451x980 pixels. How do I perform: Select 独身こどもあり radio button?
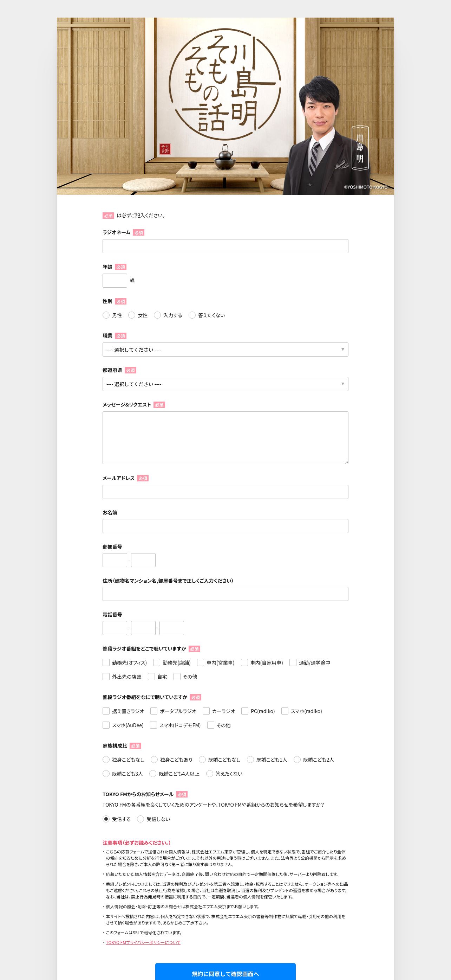pos(154,760)
